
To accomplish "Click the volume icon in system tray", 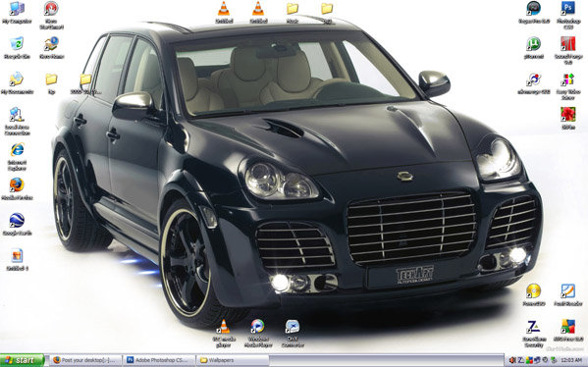I will tap(512, 360).
